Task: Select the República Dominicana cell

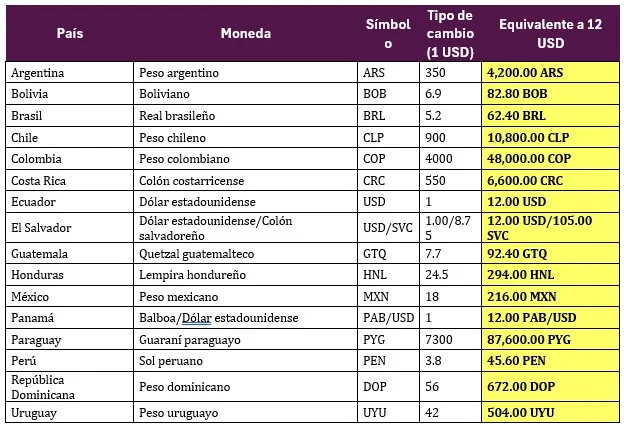Action: point(43,387)
